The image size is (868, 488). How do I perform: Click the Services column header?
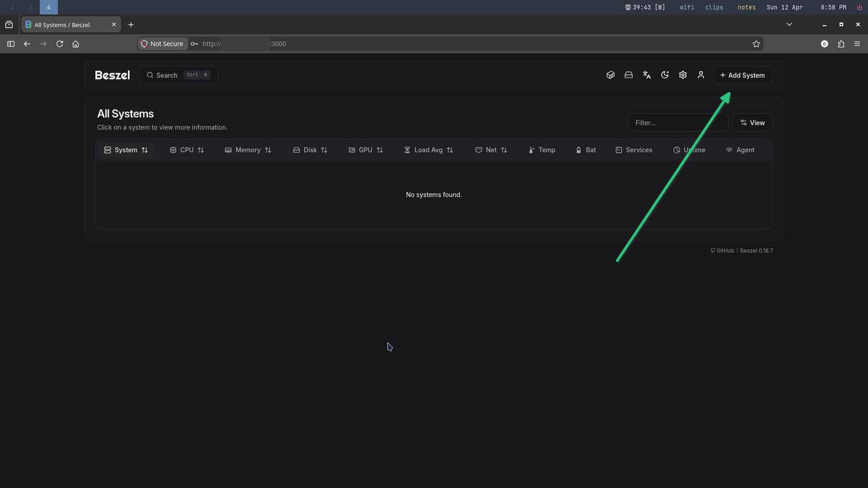[x=634, y=150]
